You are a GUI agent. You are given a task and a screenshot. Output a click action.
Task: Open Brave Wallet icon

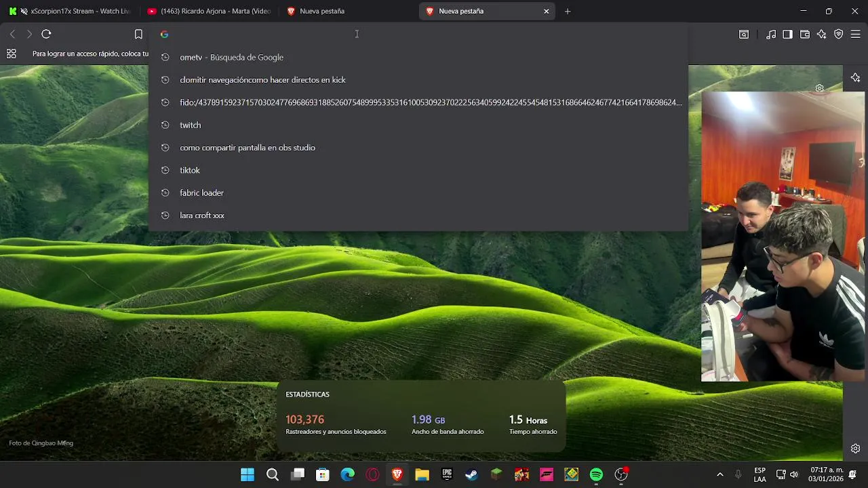(805, 34)
